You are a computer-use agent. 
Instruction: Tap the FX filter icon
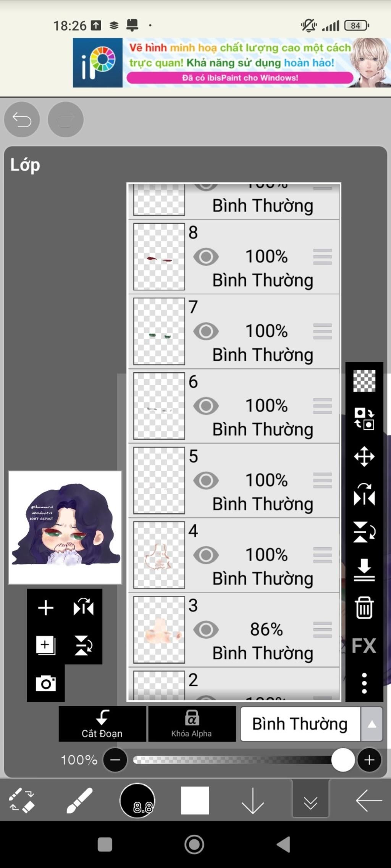364,646
